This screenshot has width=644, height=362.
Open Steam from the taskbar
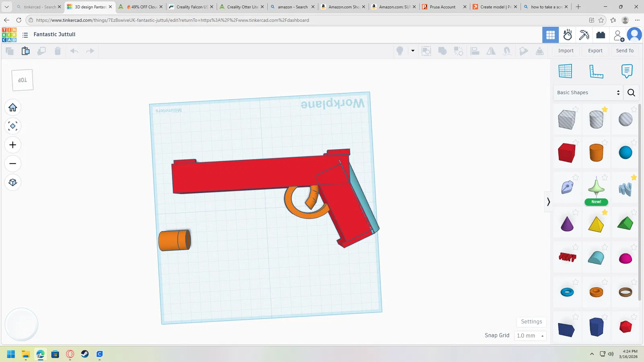85,354
